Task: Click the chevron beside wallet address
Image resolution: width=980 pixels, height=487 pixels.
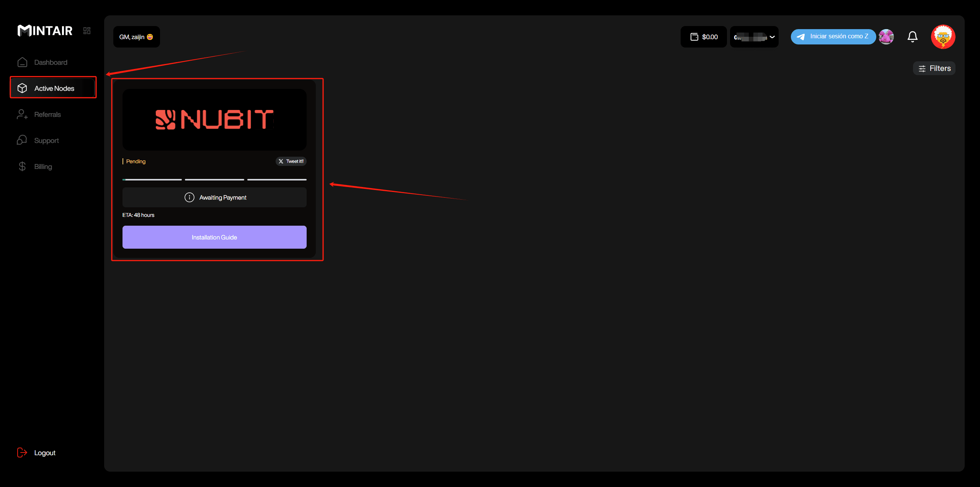Action: point(772,37)
